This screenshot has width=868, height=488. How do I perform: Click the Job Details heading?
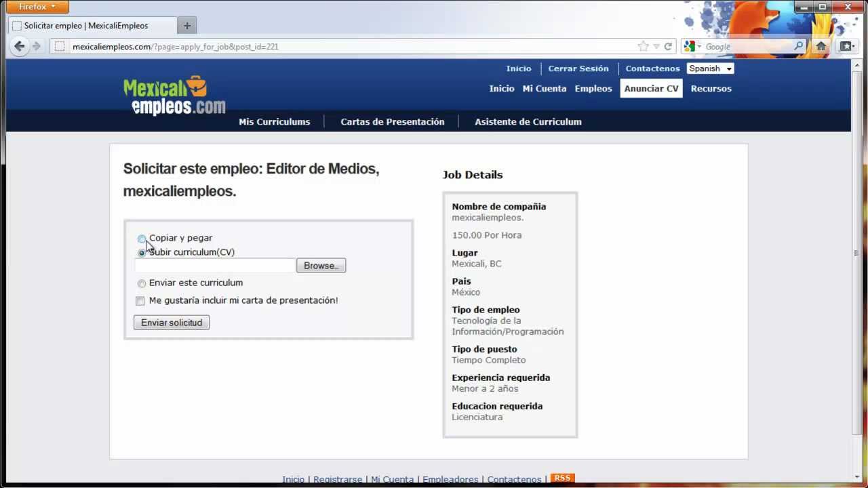[x=473, y=175]
